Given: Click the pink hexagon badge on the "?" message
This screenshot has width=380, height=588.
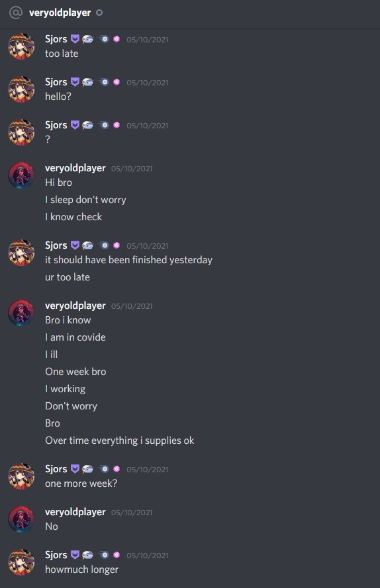Looking at the screenshot, I should tap(117, 125).
